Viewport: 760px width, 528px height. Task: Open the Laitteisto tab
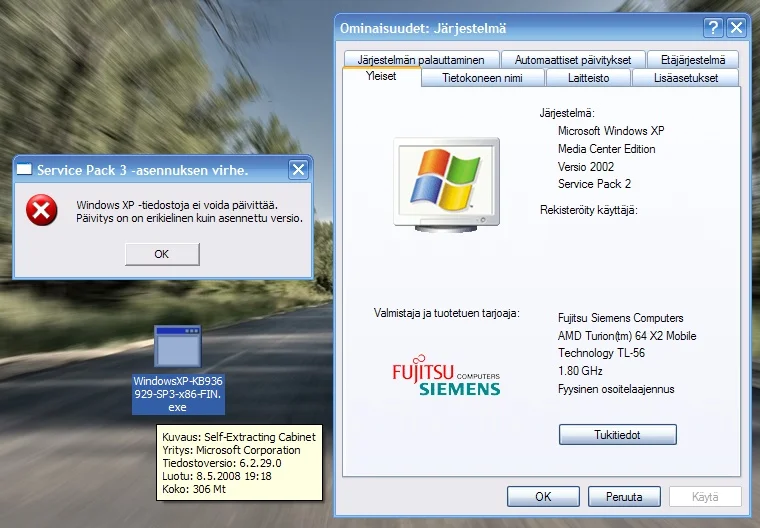[588, 78]
